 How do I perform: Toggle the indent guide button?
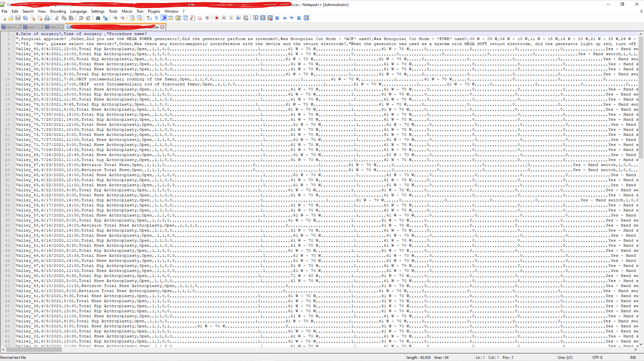[164, 18]
